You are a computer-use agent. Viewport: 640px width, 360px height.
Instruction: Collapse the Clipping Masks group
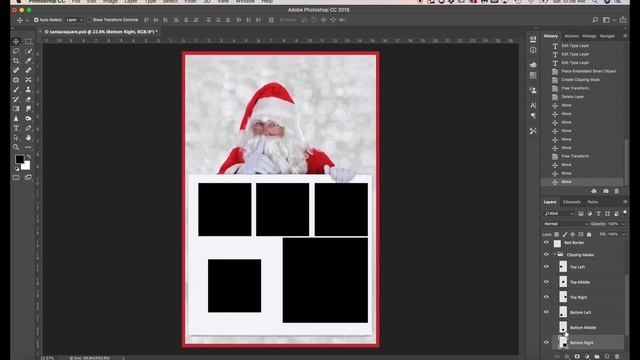(x=555, y=254)
